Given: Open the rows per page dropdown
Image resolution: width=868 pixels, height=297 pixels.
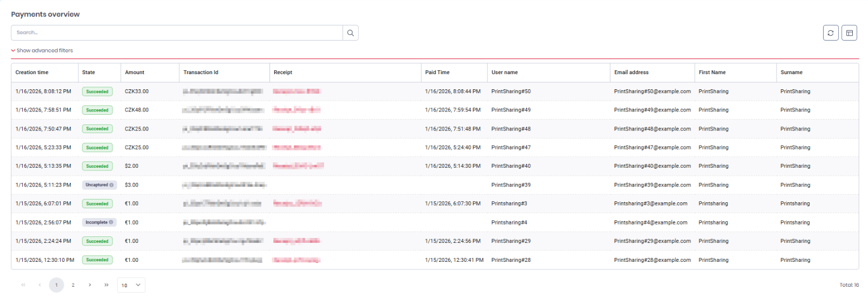Looking at the screenshot, I should tap(131, 285).
